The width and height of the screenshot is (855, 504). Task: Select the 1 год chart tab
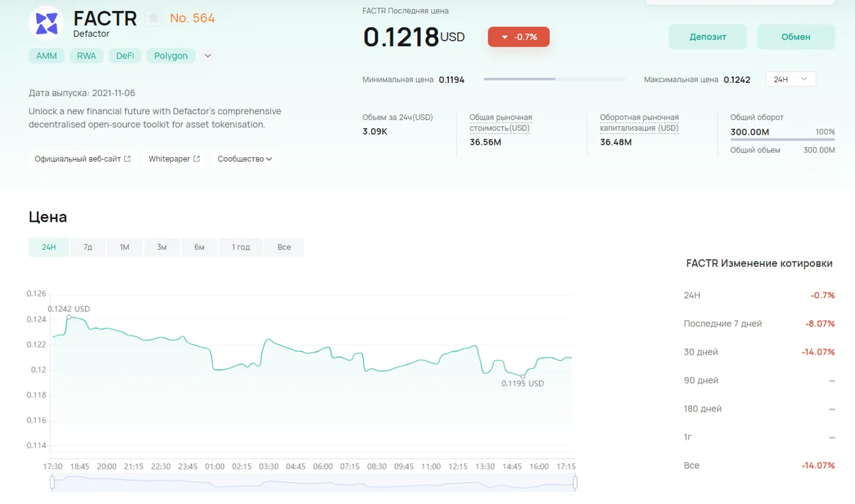pyautogui.click(x=240, y=247)
